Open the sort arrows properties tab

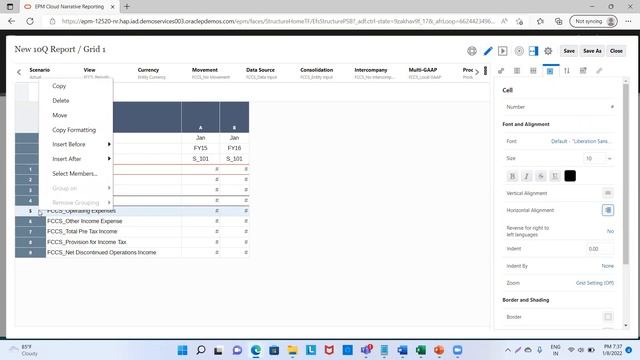coord(567,71)
